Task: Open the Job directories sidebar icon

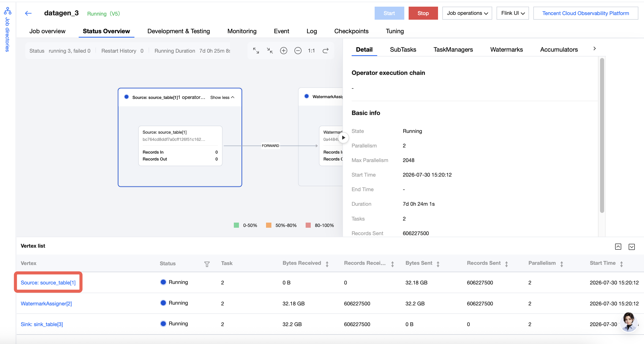Action: click(x=7, y=11)
